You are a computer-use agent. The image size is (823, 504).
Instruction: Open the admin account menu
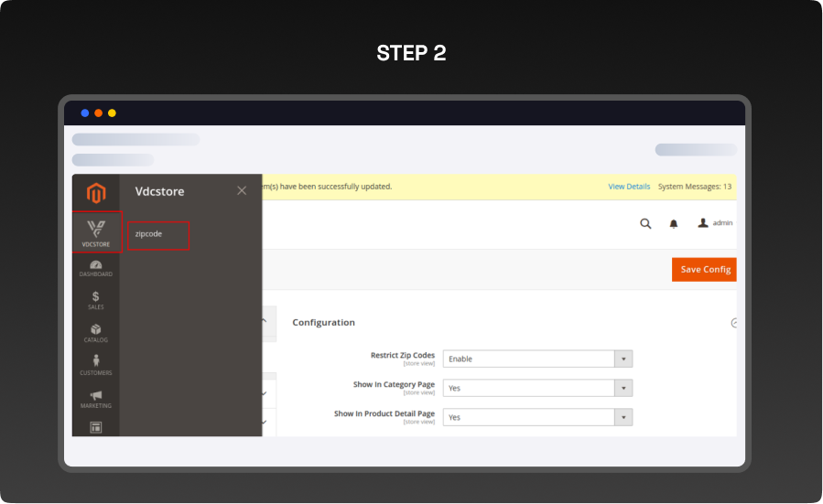[x=715, y=223]
